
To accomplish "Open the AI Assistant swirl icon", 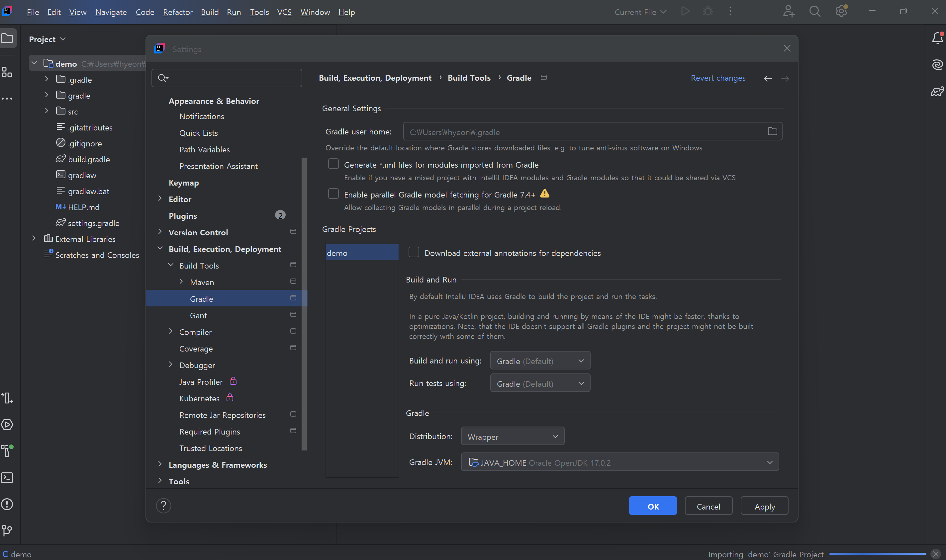I will pos(937,65).
